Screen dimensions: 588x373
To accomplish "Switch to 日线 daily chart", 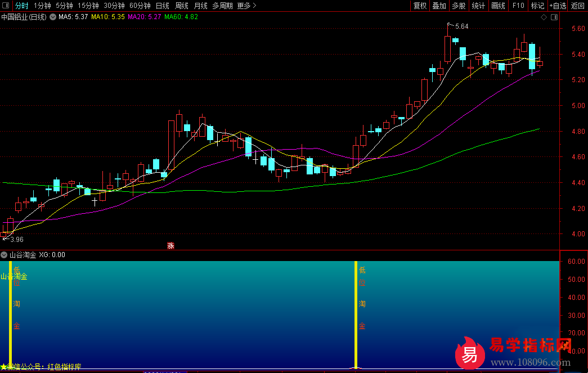I will (x=163, y=6).
